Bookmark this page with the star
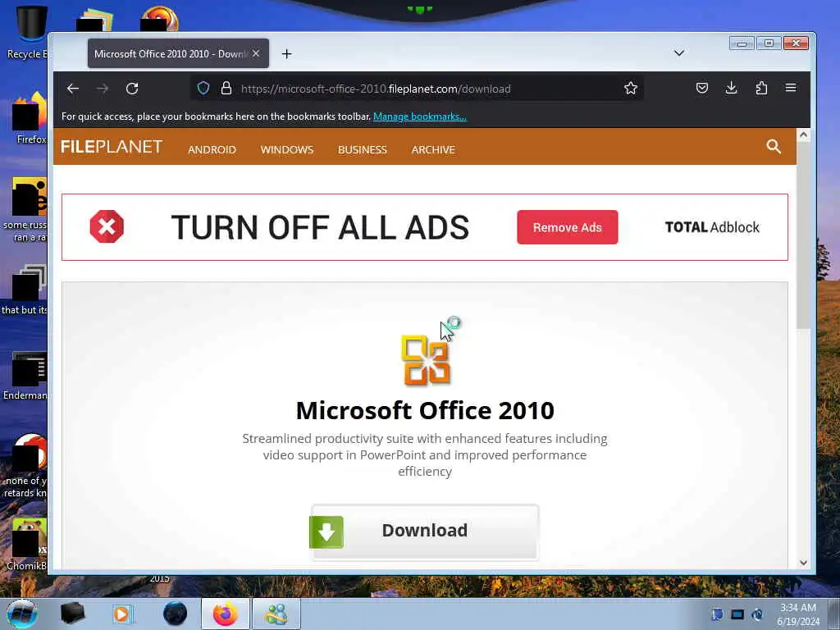The height and width of the screenshot is (630, 840). click(x=631, y=88)
